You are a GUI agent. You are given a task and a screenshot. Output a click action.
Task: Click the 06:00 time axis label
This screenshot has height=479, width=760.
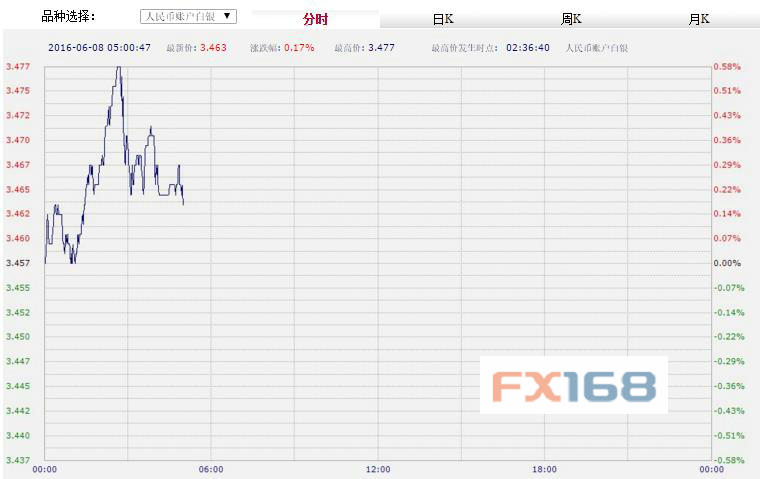pyautogui.click(x=211, y=469)
